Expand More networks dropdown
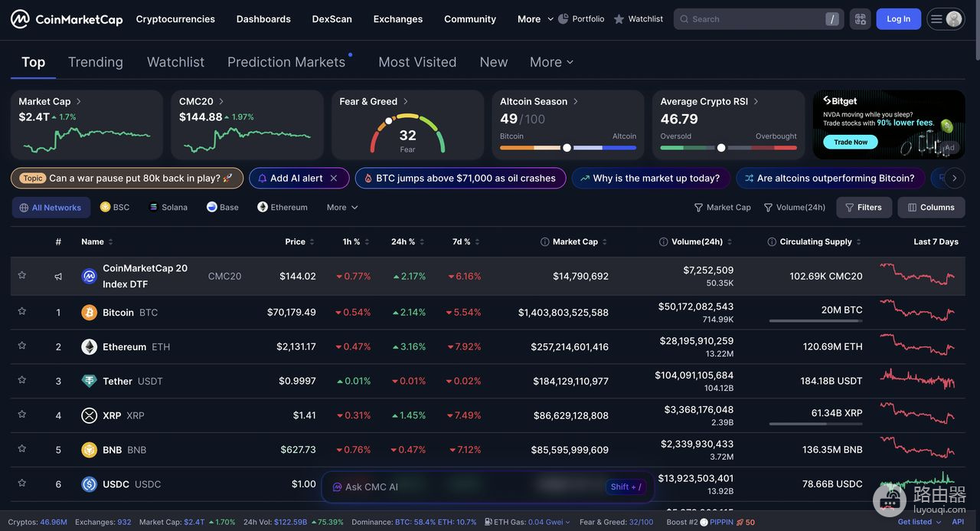Image resolution: width=980 pixels, height=531 pixels. point(342,208)
